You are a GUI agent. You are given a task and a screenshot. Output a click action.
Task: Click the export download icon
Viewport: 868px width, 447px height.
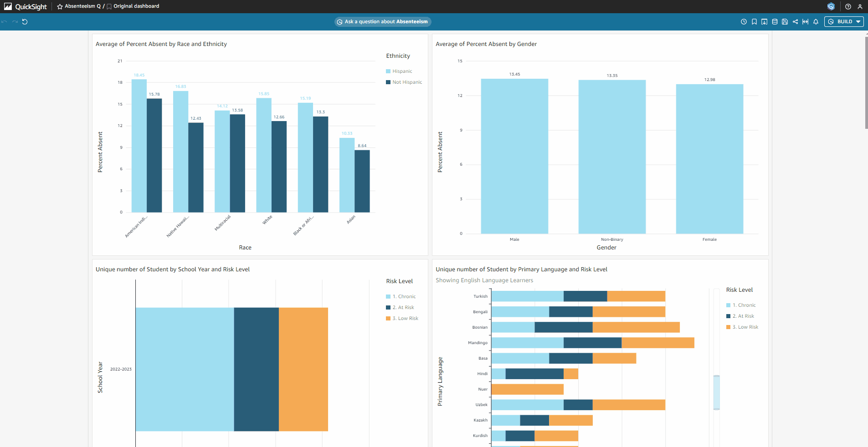(x=764, y=21)
